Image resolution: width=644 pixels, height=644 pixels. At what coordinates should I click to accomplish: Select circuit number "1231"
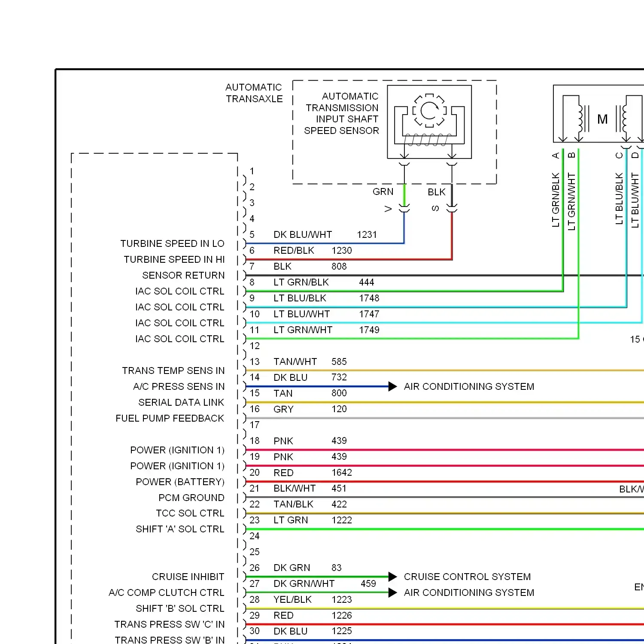tap(367, 235)
